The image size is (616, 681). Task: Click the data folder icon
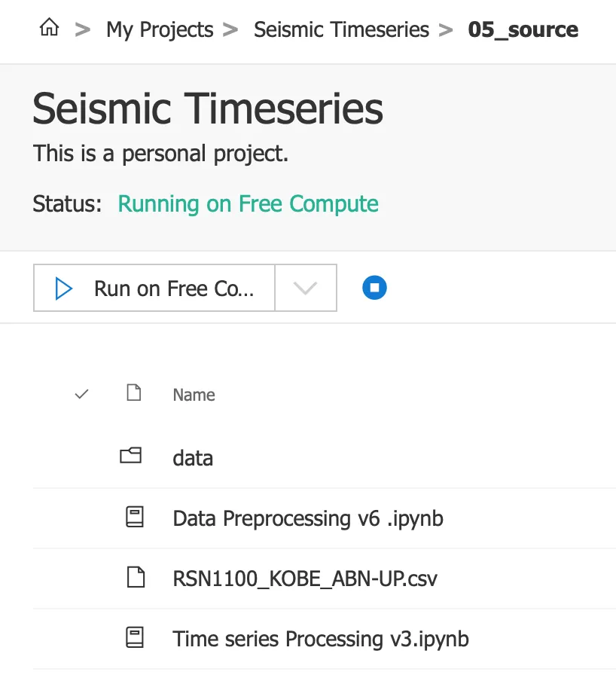pyautogui.click(x=131, y=457)
